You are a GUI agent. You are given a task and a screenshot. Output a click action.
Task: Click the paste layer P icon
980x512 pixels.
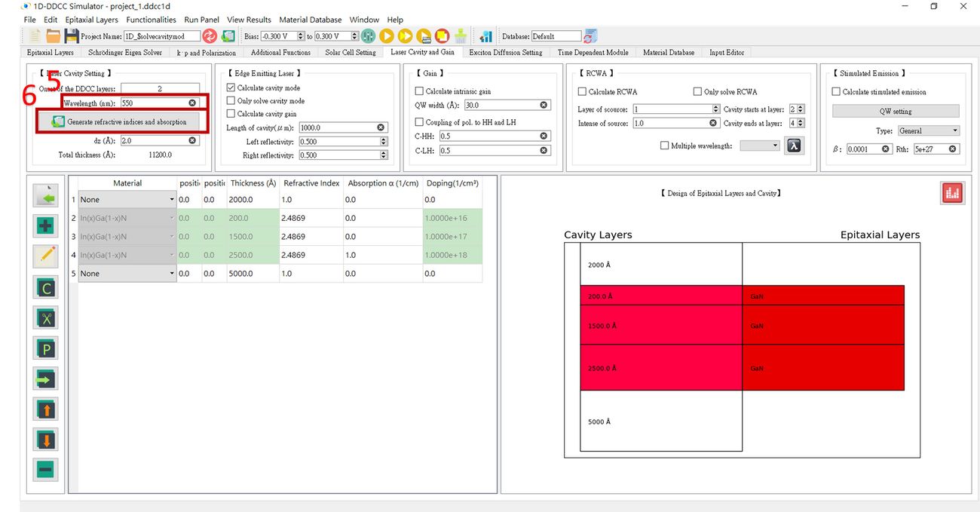pyautogui.click(x=45, y=348)
